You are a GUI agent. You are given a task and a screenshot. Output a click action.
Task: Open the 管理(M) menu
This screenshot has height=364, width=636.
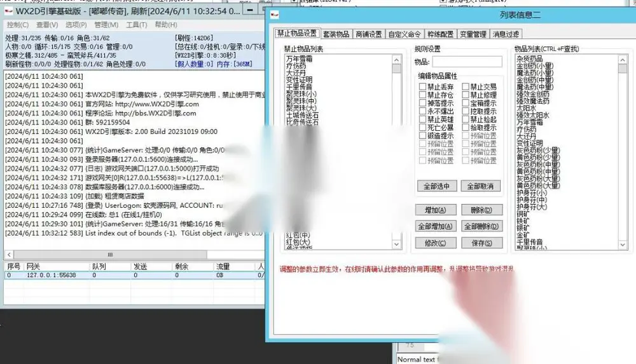pos(106,25)
